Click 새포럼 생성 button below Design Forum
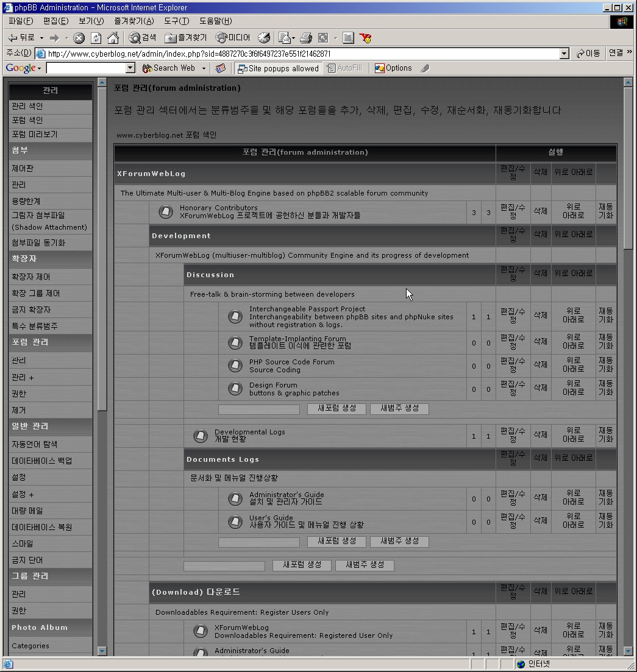Image resolution: width=637 pixels, height=672 pixels. click(x=336, y=408)
